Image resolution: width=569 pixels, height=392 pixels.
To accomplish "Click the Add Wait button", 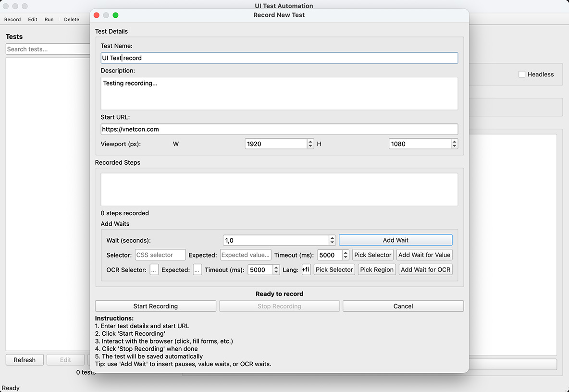I will (x=396, y=240).
